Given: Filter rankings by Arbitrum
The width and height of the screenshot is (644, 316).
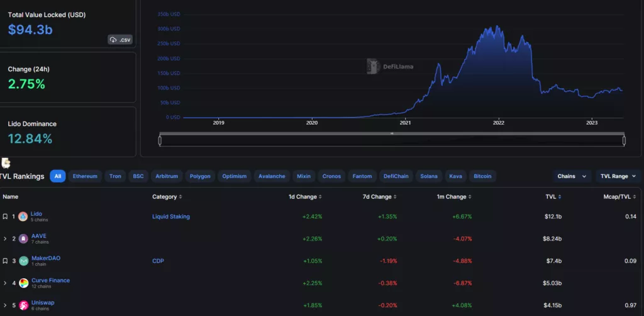Looking at the screenshot, I should pos(167,176).
